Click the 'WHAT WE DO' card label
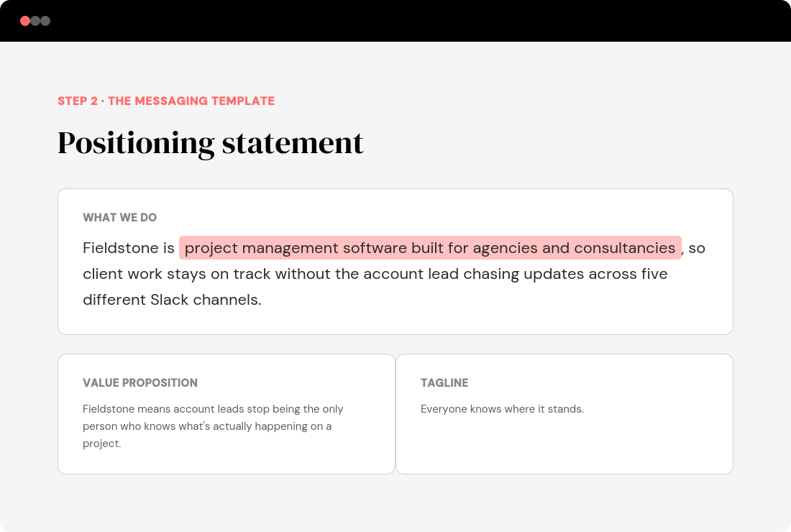 119,217
